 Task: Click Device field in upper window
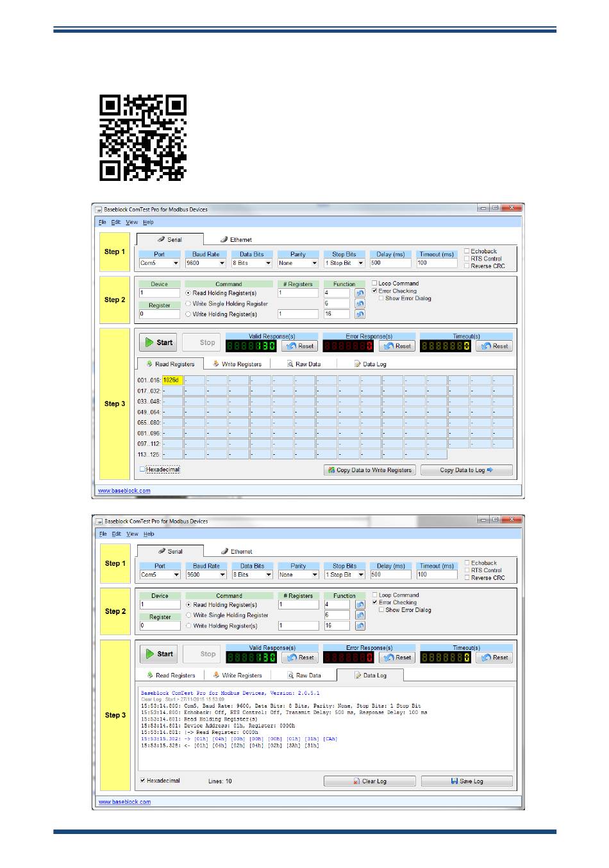coord(160,293)
